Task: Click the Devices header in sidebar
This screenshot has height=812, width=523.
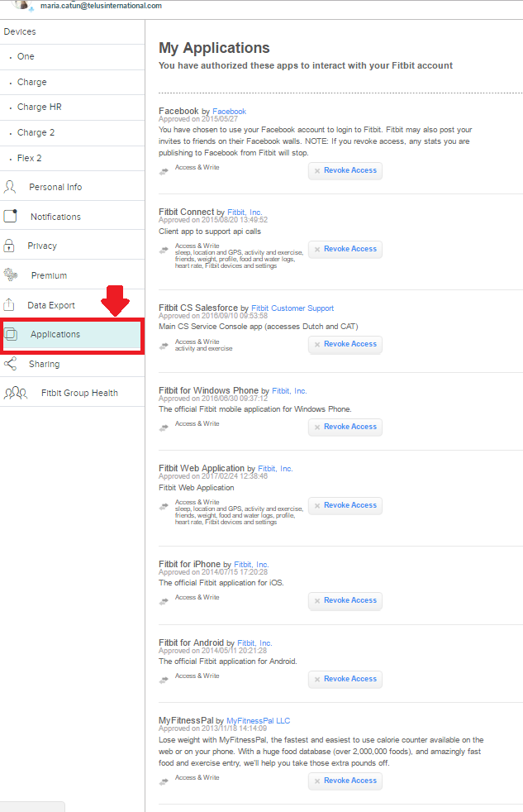Action: pyautogui.click(x=20, y=31)
